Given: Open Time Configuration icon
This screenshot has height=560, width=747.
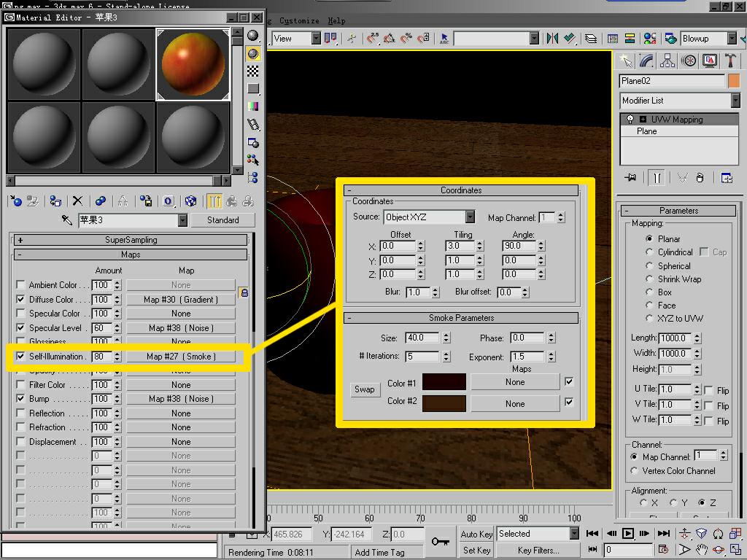Looking at the screenshot, I should pos(662,549).
